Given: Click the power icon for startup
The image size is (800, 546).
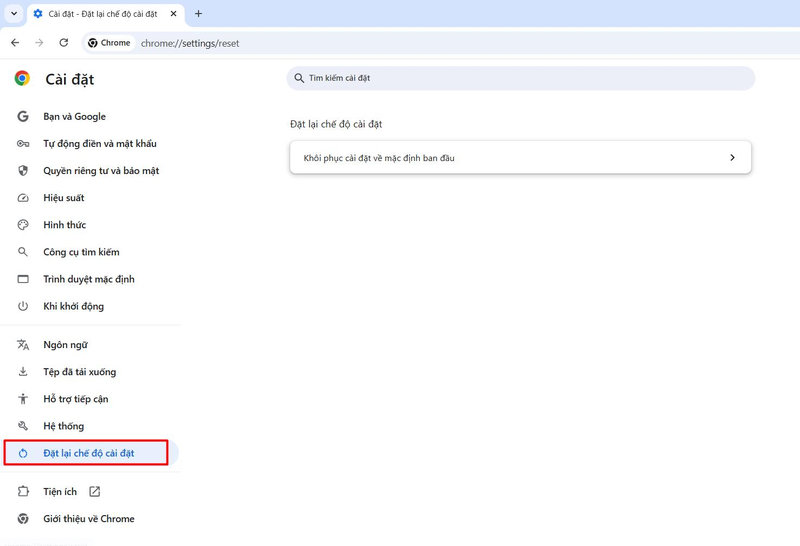Looking at the screenshot, I should tap(23, 306).
